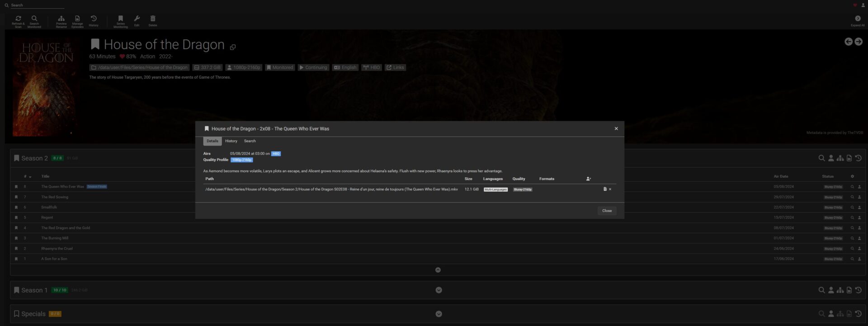Toggle monitoring for episode Regent
The image size is (868, 326).
pyautogui.click(x=16, y=217)
